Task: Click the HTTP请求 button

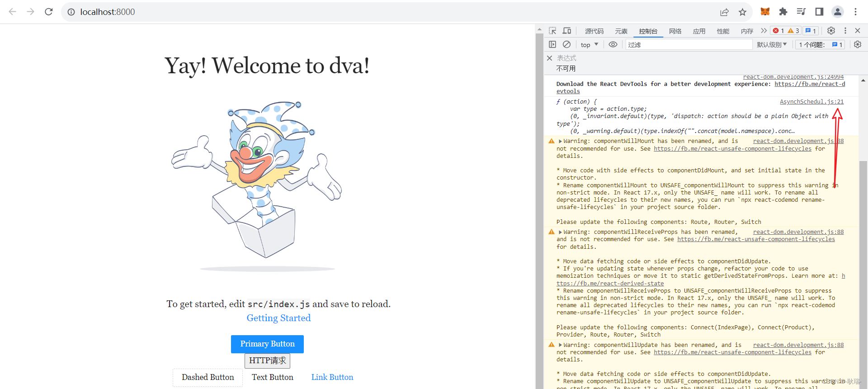Action: 267,361
